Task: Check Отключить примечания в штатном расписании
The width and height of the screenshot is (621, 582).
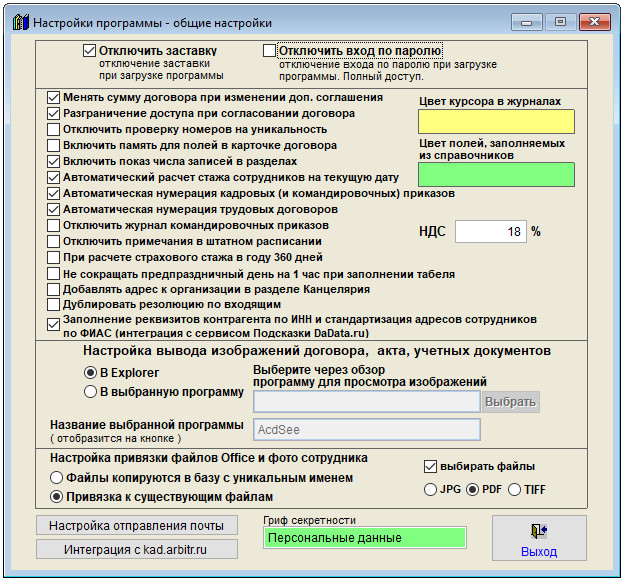Action: click(x=53, y=242)
